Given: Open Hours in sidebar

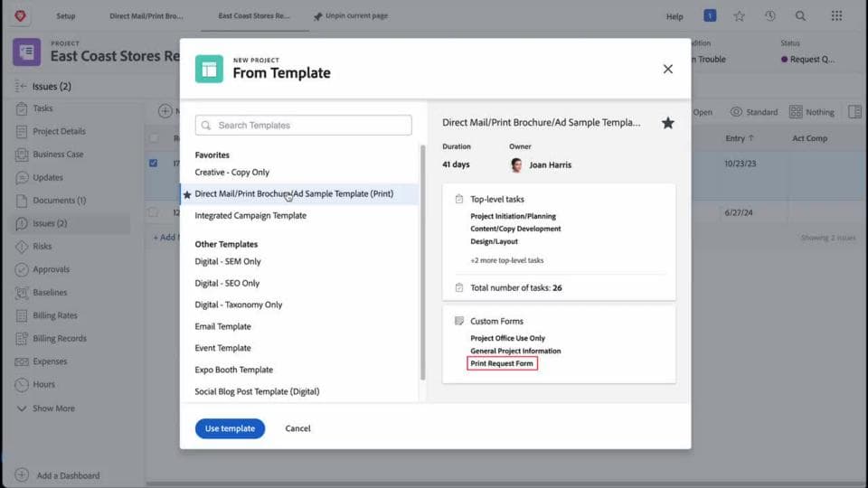Looking at the screenshot, I should [x=43, y=384].
